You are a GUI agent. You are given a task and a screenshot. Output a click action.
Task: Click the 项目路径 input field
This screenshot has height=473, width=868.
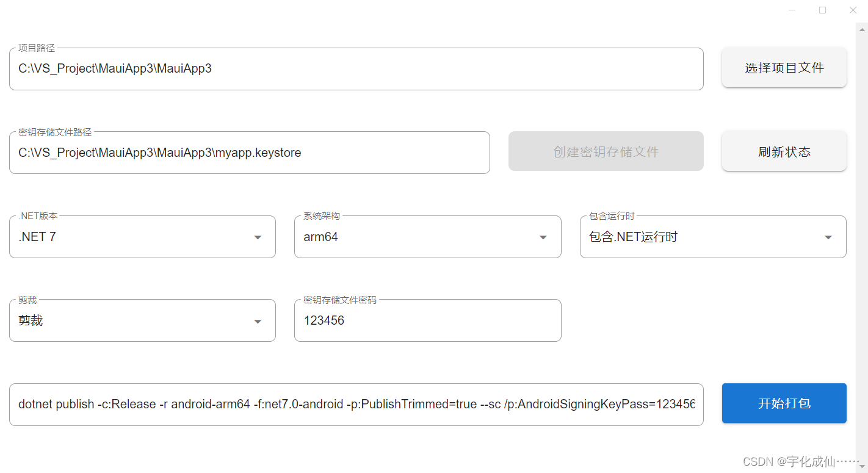356,69
